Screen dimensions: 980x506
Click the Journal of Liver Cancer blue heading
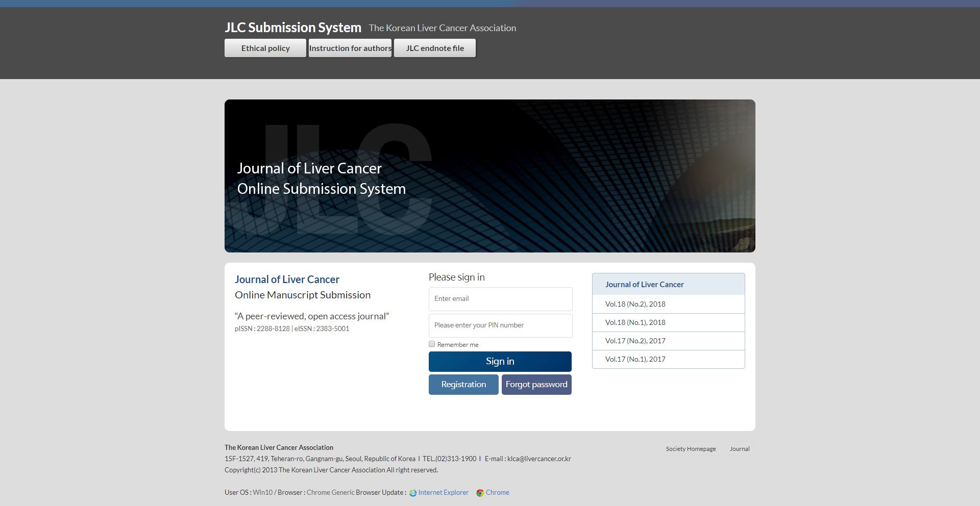tap(287, 280)
